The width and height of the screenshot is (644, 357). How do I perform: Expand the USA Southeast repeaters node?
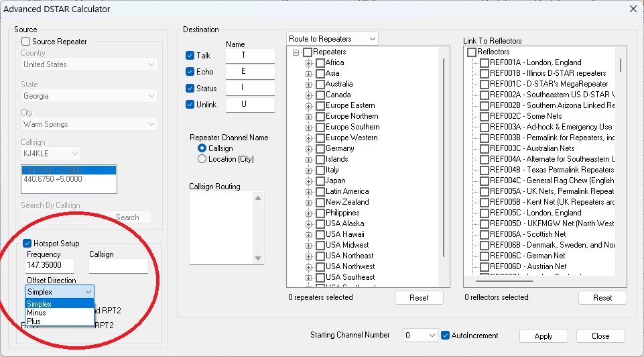308,278
